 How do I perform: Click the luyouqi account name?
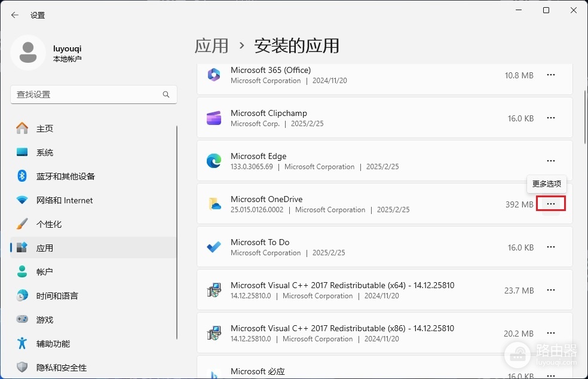67,48
